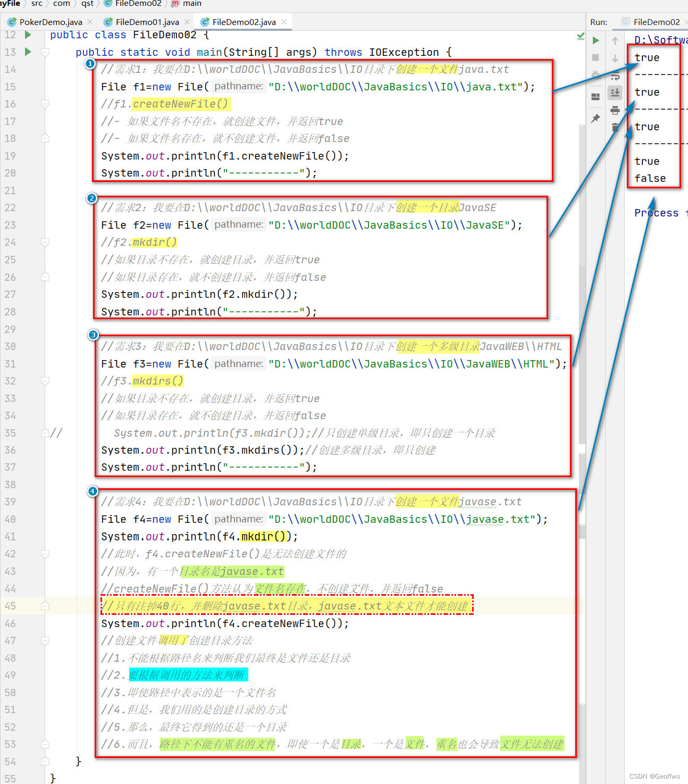Toggle soft-wrap in Run console

615,76
